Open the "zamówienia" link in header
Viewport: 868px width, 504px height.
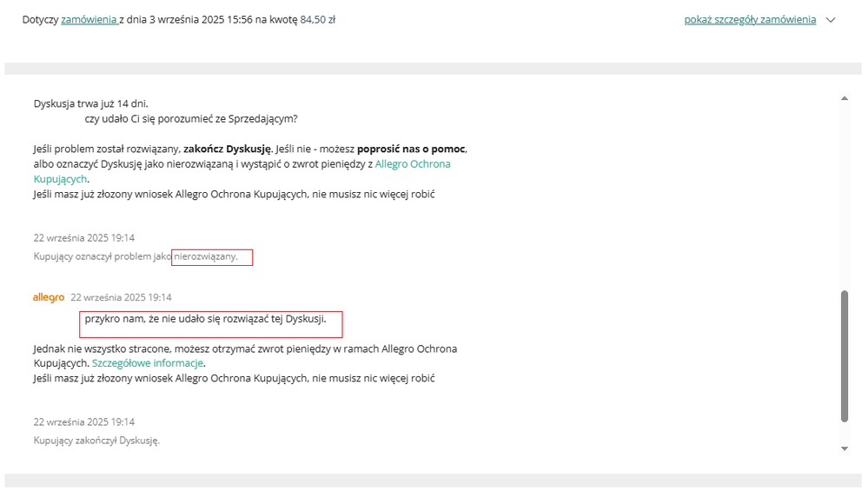[89, 19]
